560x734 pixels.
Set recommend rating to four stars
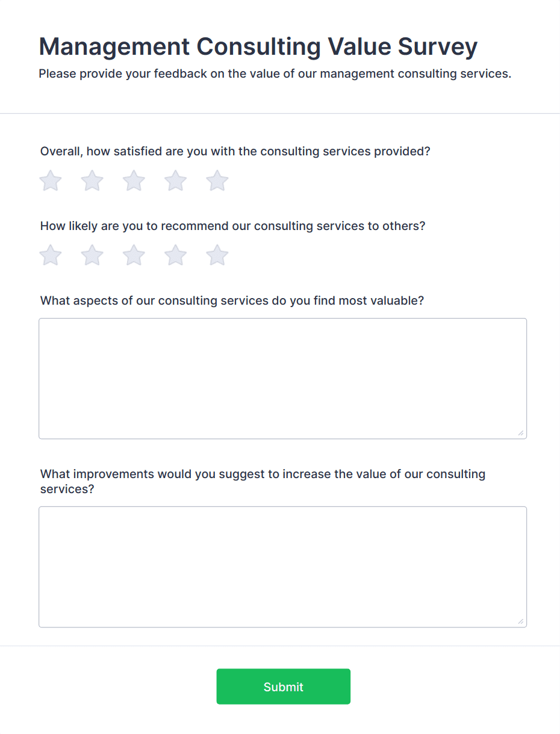click(x=175, y=255)
